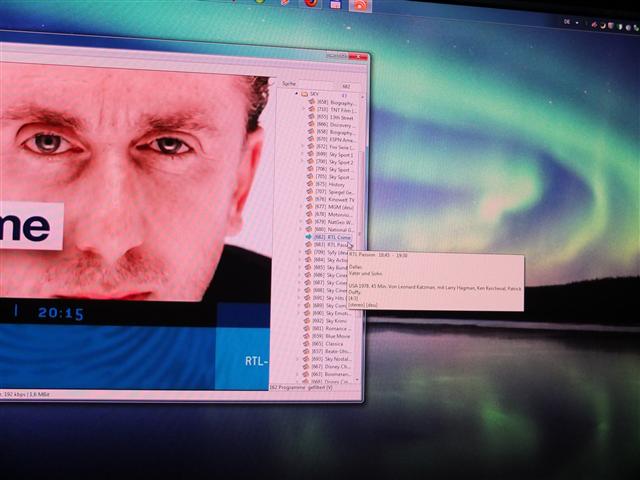
Task: Click the icon beside 13th Street channel
Action: (311, 117)
